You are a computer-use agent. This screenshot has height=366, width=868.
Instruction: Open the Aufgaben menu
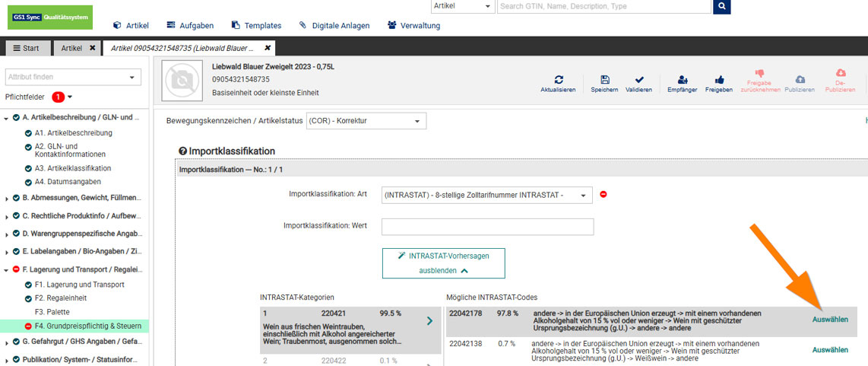point(190,26)
